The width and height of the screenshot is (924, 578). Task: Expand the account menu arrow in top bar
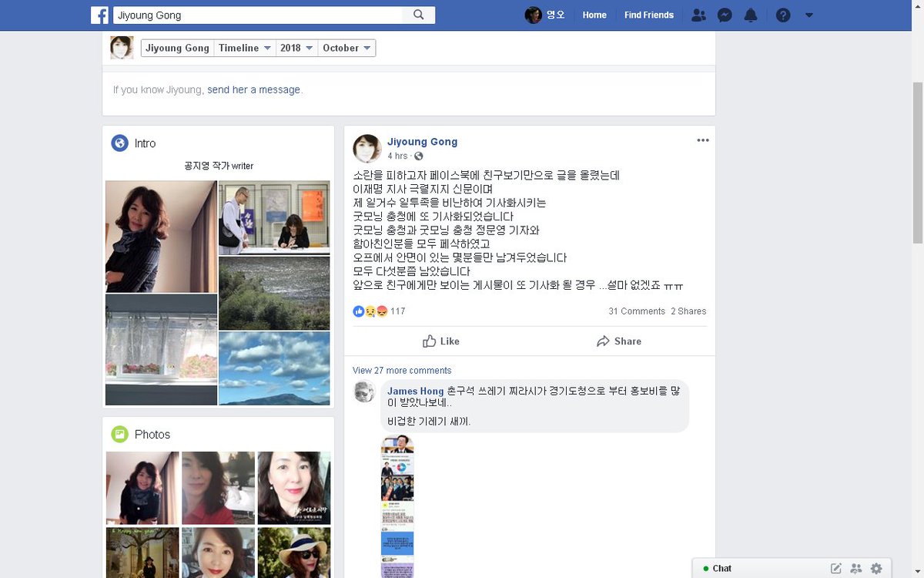[809, 15]
